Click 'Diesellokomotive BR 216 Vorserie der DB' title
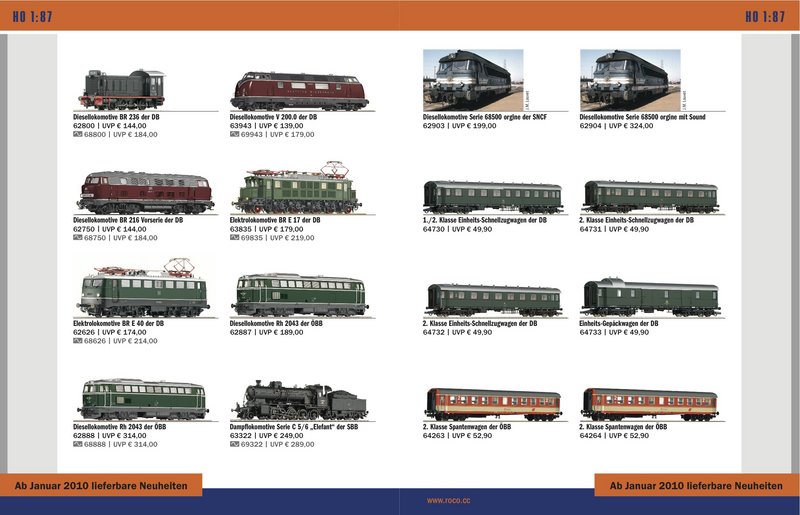The image size is (800, 515). tap(128, 220)
